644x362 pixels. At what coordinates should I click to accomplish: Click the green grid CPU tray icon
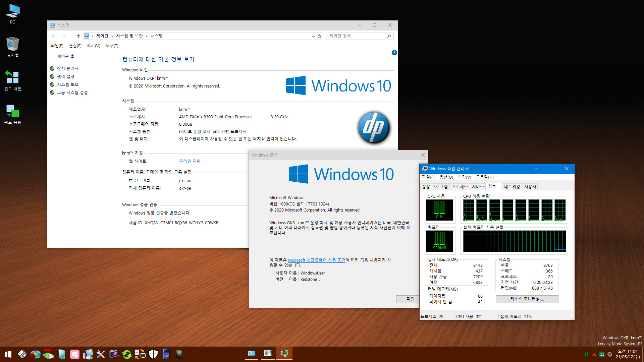point(586,354)
